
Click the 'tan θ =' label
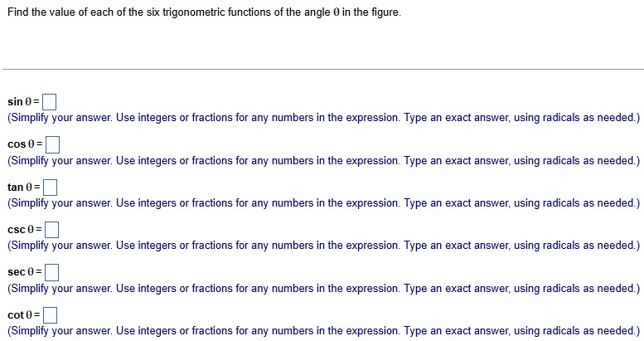pyautogui.click(x=24, y=187)
